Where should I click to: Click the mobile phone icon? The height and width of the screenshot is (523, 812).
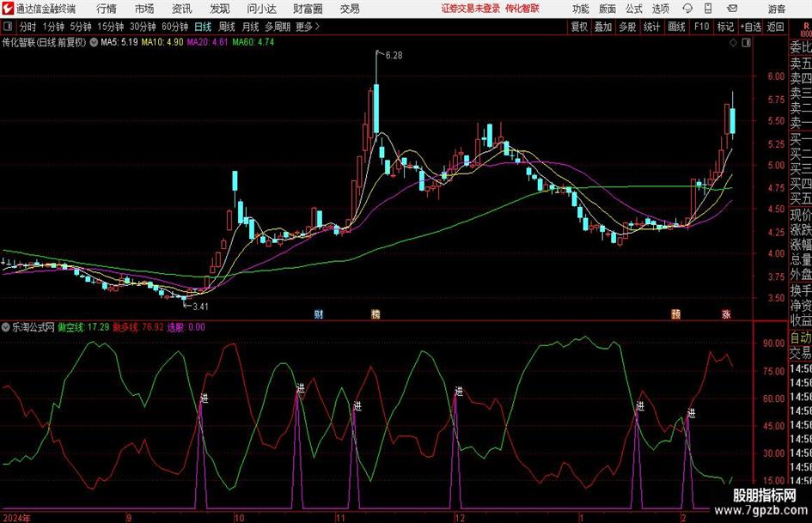click(708, 9)
